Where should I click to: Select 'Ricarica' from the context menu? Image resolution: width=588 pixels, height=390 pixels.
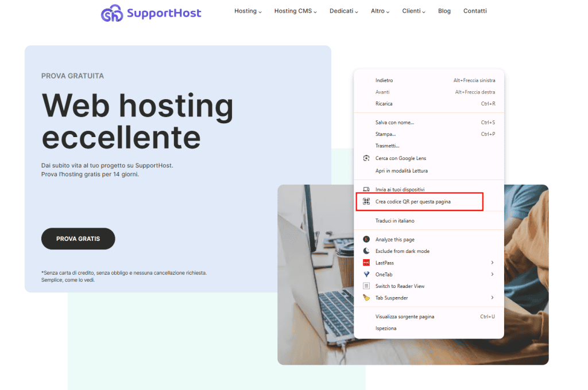[385, 104]
